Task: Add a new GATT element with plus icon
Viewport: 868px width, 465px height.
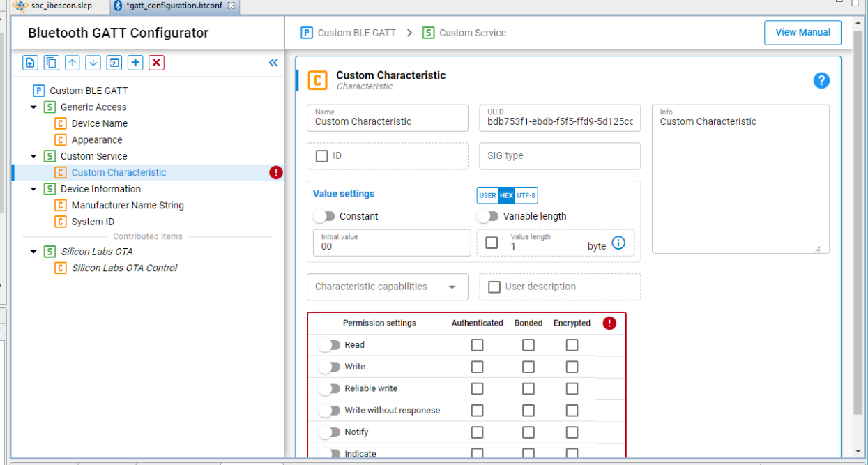Action: coord(135,62)
